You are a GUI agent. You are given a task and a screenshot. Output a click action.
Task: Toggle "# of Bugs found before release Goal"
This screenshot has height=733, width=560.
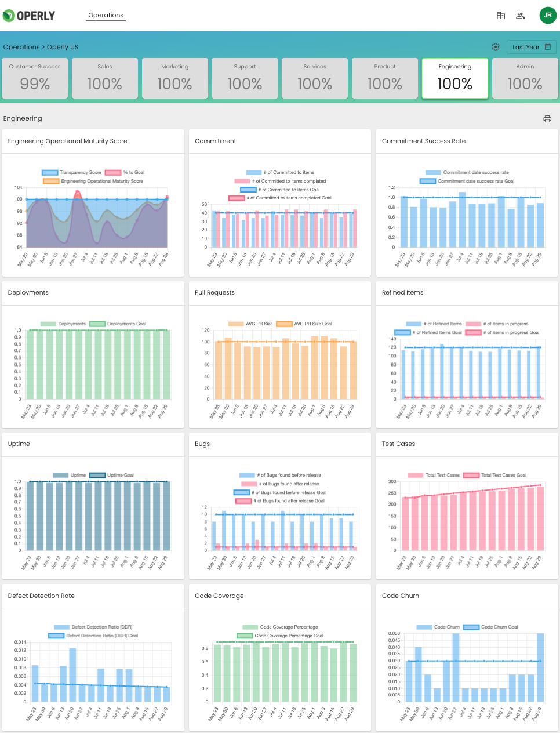[x=280, y=492]
